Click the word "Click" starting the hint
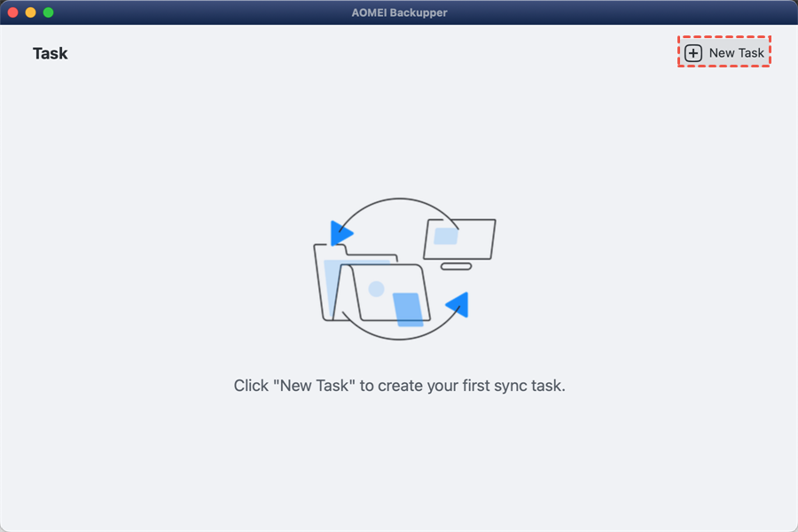 251,386
